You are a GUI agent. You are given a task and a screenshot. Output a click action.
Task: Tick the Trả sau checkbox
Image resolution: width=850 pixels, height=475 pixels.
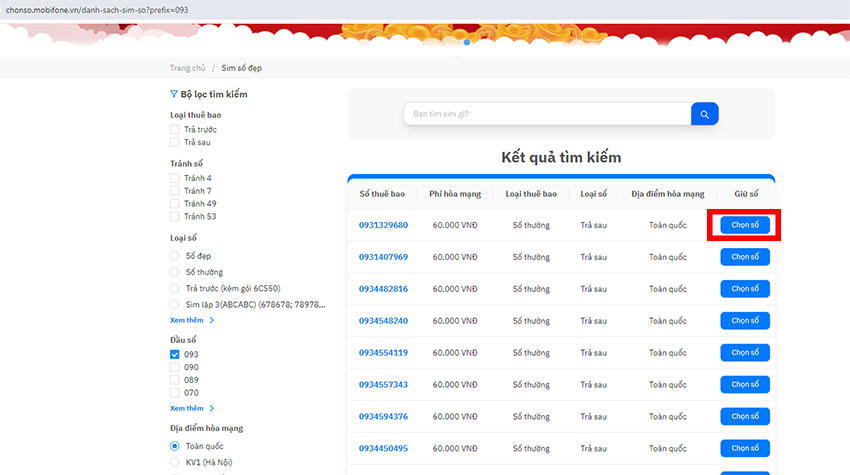click(x=175, y=142)
